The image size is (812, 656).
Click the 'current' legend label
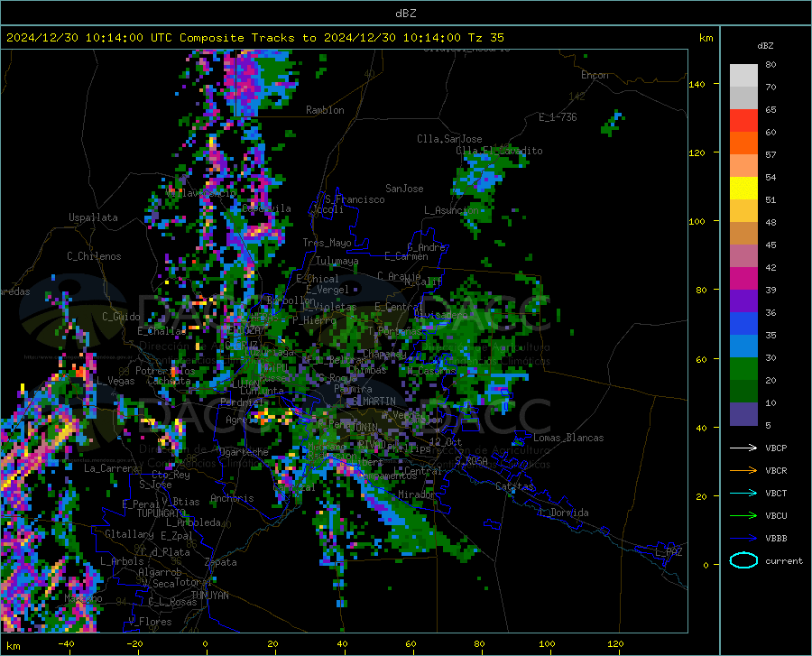784,560
